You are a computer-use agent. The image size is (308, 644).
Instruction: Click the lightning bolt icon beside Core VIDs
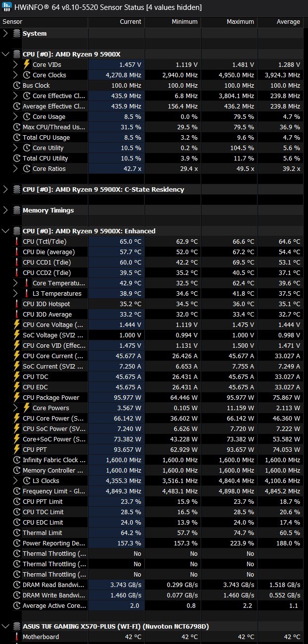(27, 65)
